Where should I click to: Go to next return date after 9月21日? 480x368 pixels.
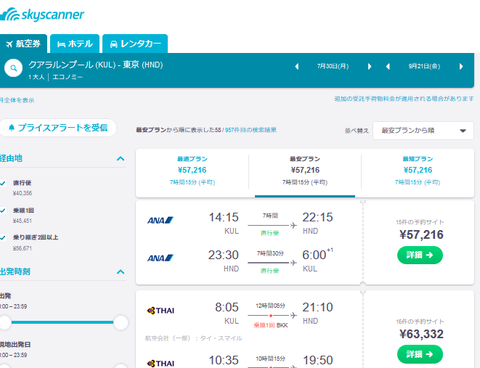pyautogui.click(x=461, y=67)
